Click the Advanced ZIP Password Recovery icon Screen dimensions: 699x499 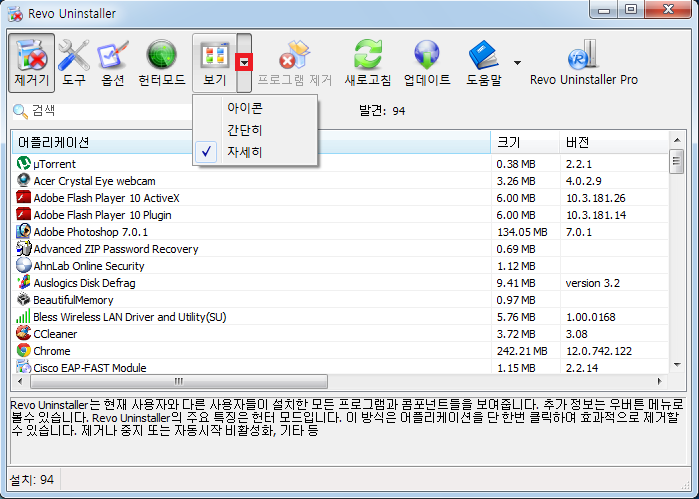[23, 248]
